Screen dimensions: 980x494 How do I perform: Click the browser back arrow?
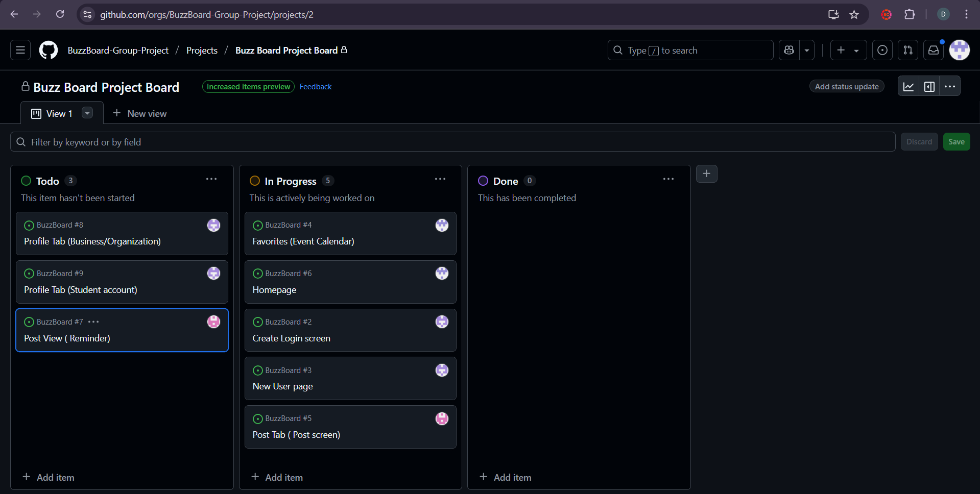point(14,14)
